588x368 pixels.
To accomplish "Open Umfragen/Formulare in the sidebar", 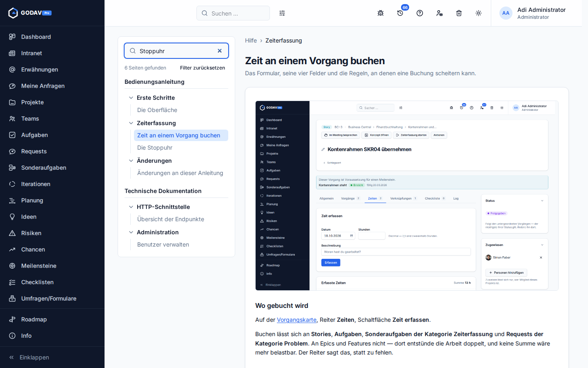I will [52, 298].
